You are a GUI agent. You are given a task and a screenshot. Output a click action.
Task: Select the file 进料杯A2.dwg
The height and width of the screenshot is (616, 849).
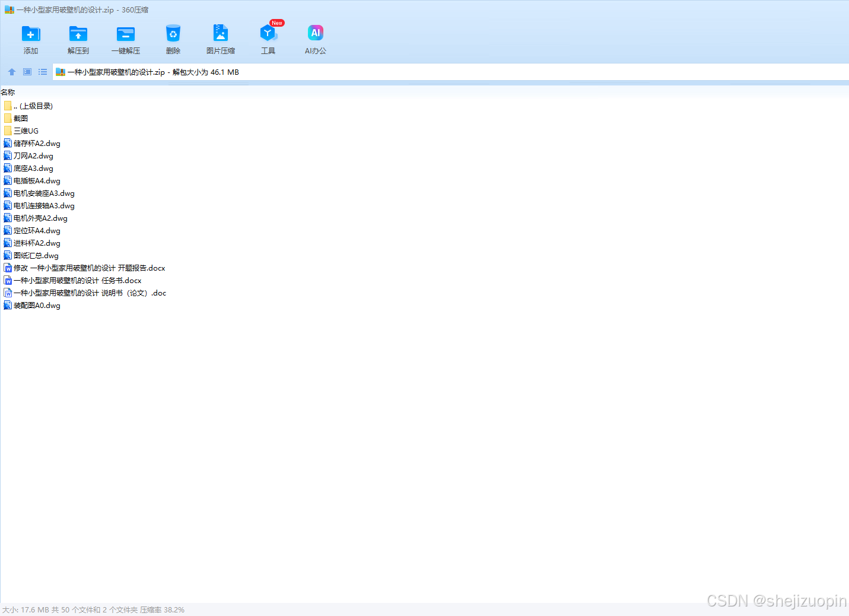[32, 243]
